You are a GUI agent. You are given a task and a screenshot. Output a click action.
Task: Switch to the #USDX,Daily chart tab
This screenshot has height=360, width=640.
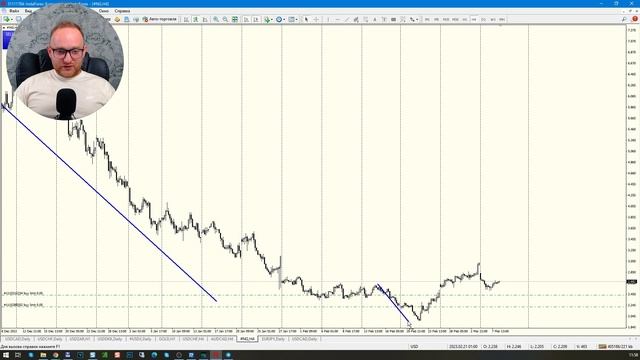click(140, 339)
